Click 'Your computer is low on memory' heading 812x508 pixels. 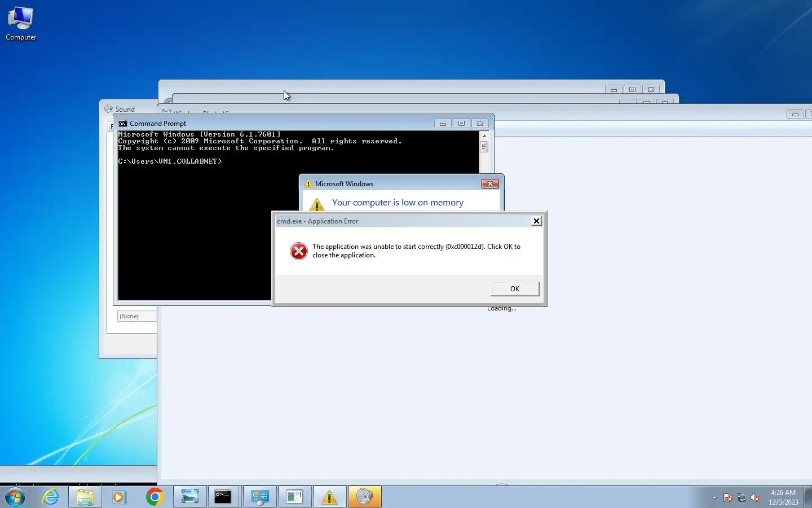click(x=398, y=202)
